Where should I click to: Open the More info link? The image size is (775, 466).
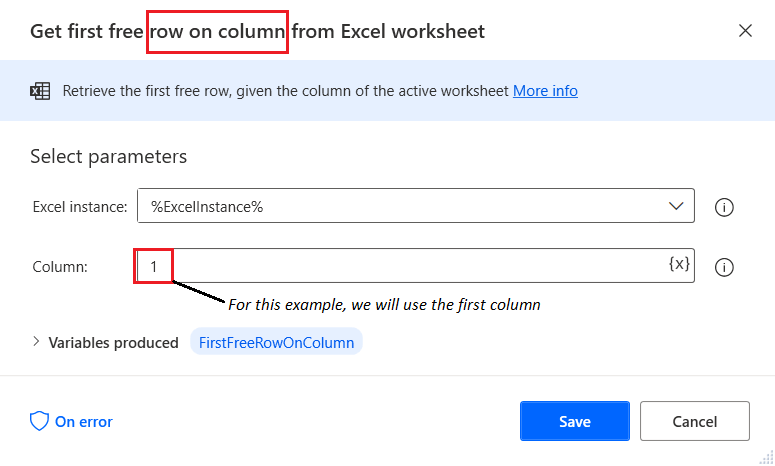(545, 91)
